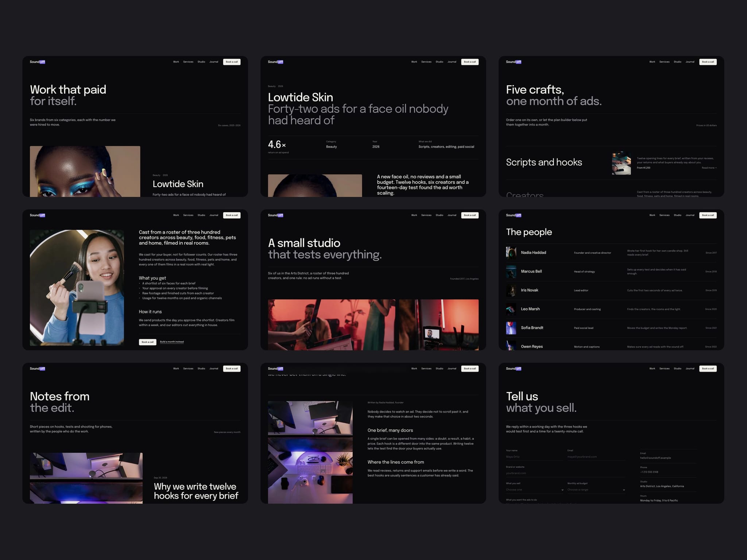The width and height of the screenshot is (747, 560).
Task: Click Leo Marsh's avatar in The people list
Action: click(511, 309)
